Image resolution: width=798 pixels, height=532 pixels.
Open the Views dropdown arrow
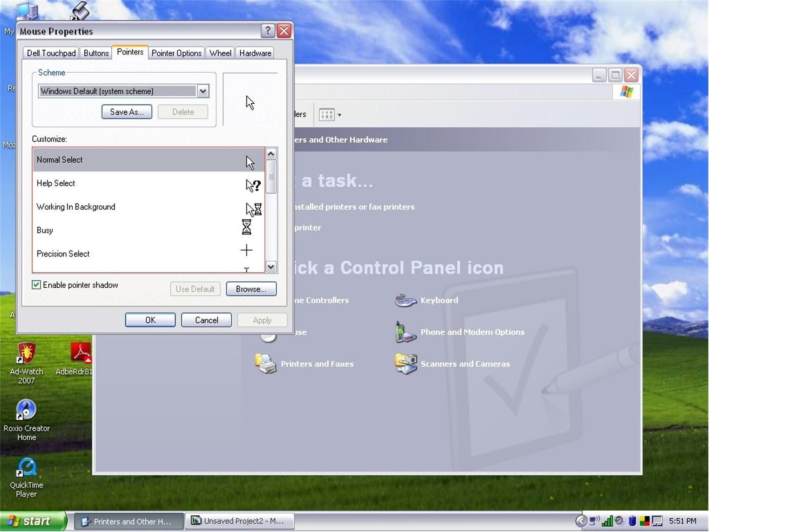339,115
